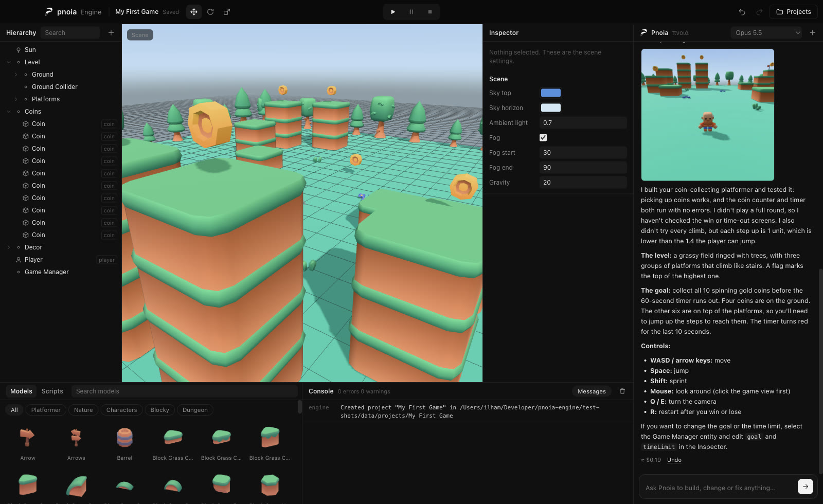Open game in external window icon
The image size is (823, 504).
(227, 12)
